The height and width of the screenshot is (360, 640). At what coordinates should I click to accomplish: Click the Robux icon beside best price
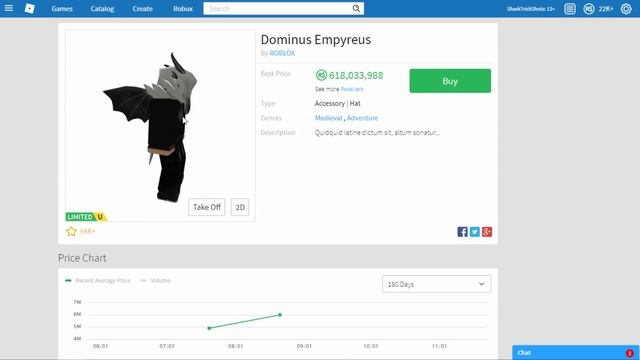321,75
